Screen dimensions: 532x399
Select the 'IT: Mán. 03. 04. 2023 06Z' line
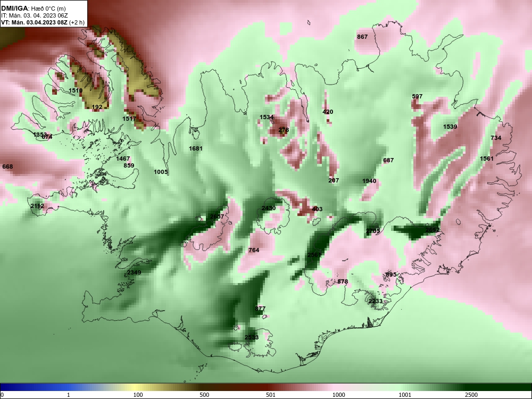click(34, 15)
